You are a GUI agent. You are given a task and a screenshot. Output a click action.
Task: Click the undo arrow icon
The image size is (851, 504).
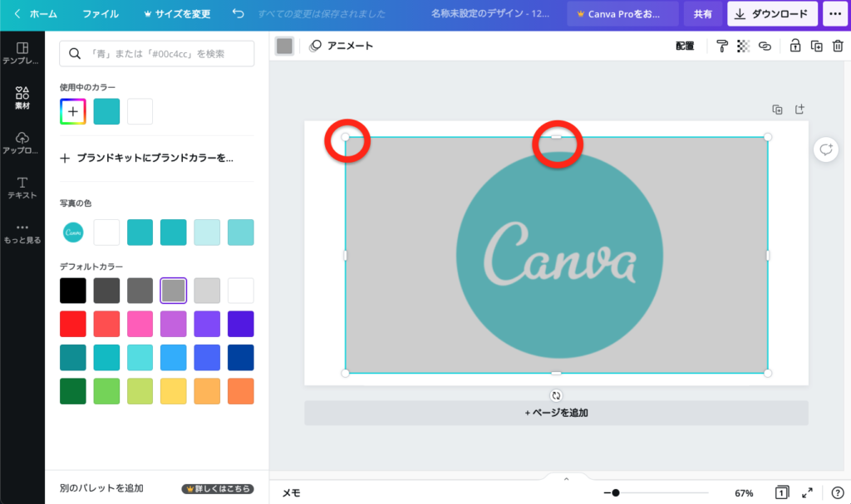pyautogui.click(x=238, y=13)
